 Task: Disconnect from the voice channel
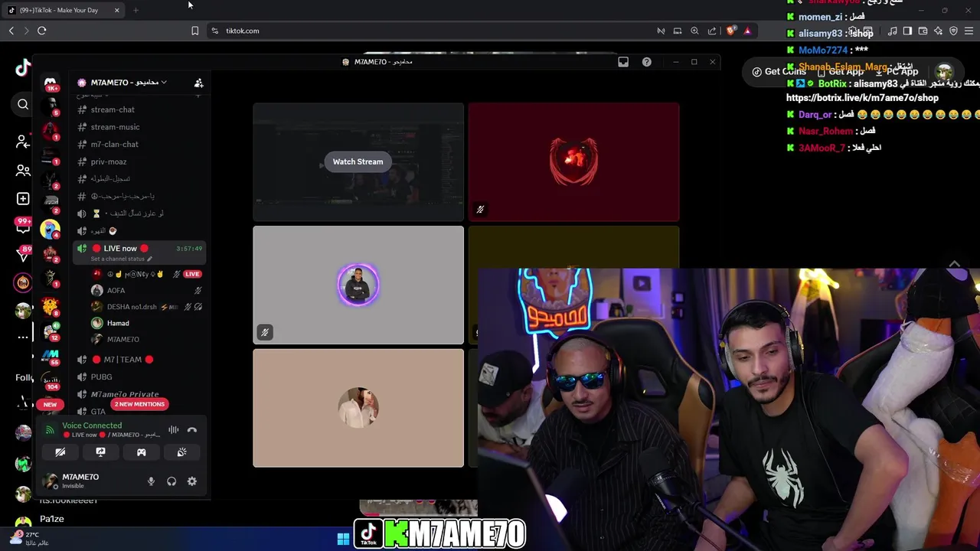coord(192,430)
